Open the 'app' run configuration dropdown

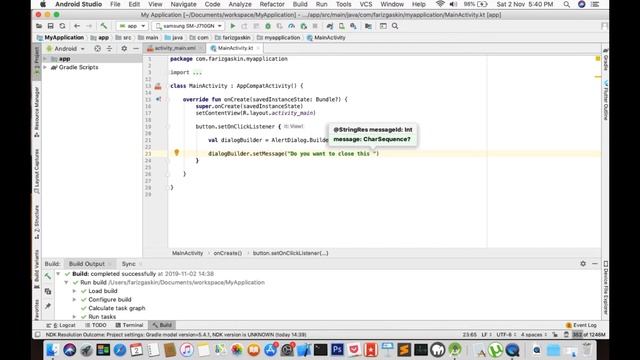click(132, 26)
